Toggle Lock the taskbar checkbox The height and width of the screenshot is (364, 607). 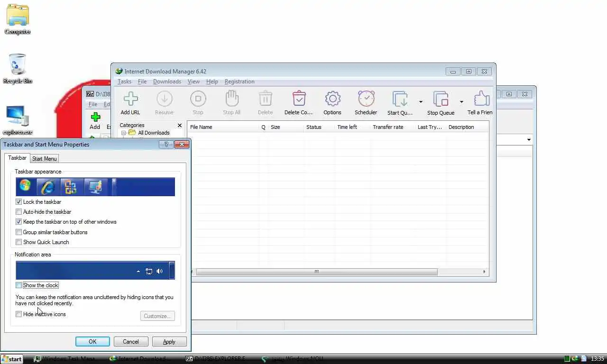[x=19, y=202]
